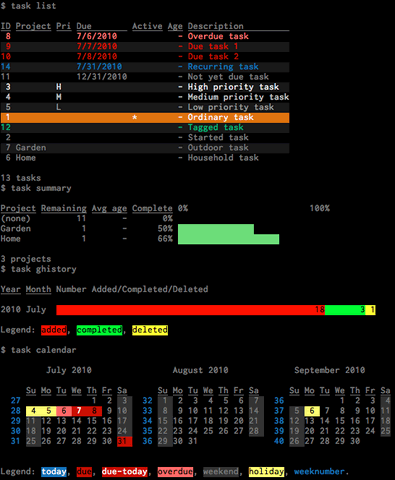Click 'Not yet due task' description
The height and width of the screenshot is (480, 395).
[228, 77]
